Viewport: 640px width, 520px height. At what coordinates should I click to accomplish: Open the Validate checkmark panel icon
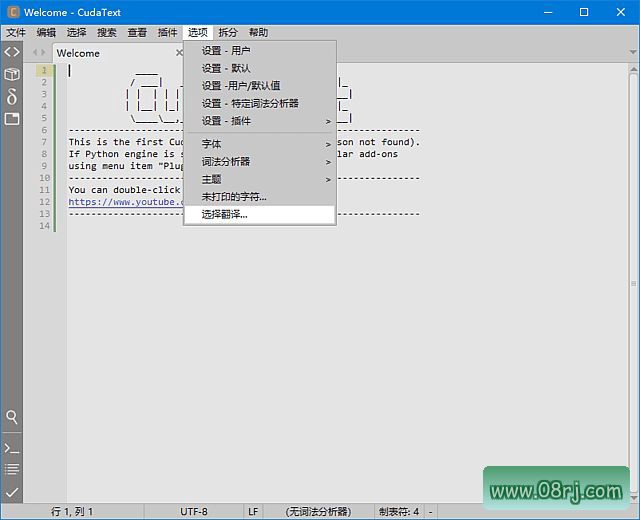(x=11, y=492)
